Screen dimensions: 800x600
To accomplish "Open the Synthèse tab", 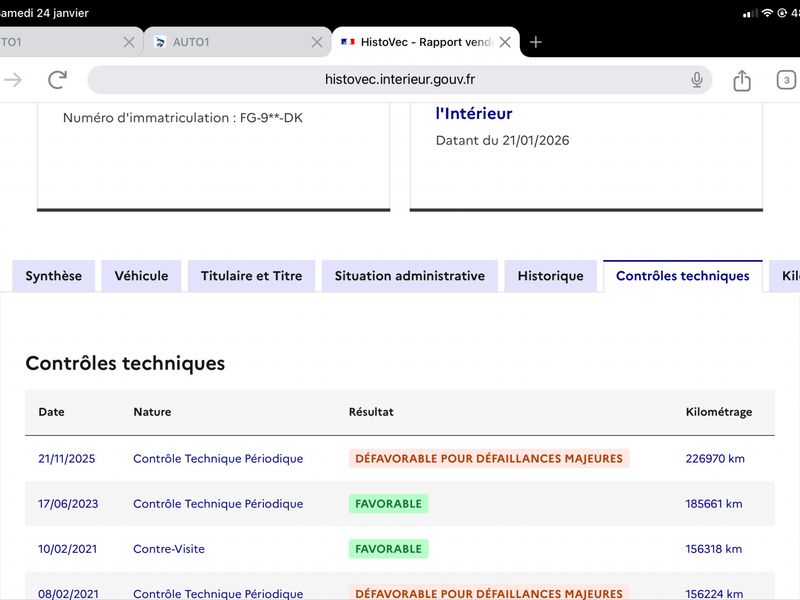I will [54, 276].
